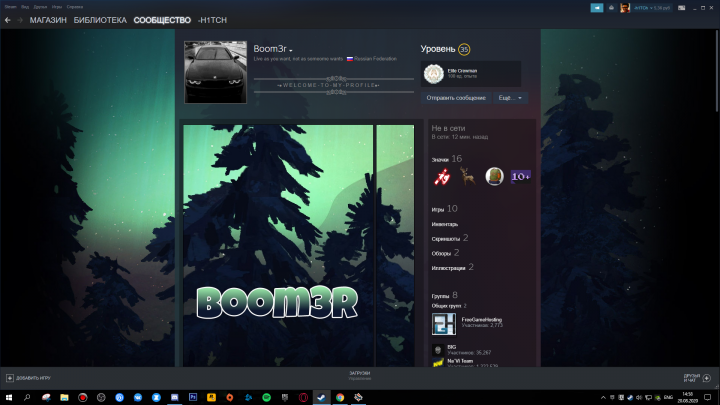Open the notifications icon beside the avatar

[611, 7]
